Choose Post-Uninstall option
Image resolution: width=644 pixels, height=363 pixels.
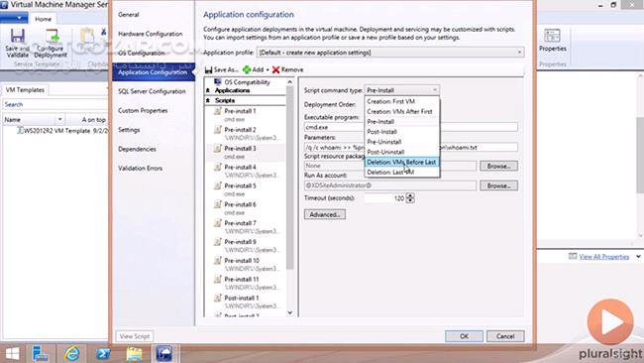pos(401,152)
